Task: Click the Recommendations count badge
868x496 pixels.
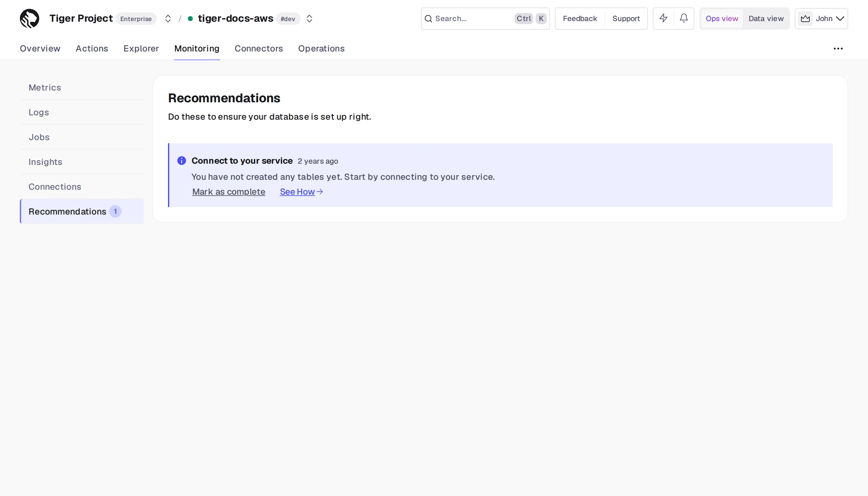Action: (x=116, y=211)
